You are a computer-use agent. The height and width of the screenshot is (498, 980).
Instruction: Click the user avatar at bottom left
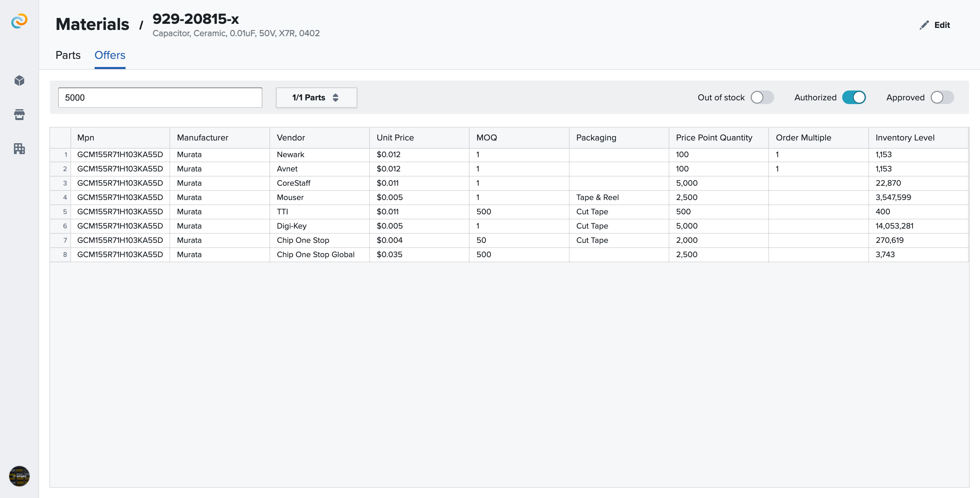coord(19,476)
